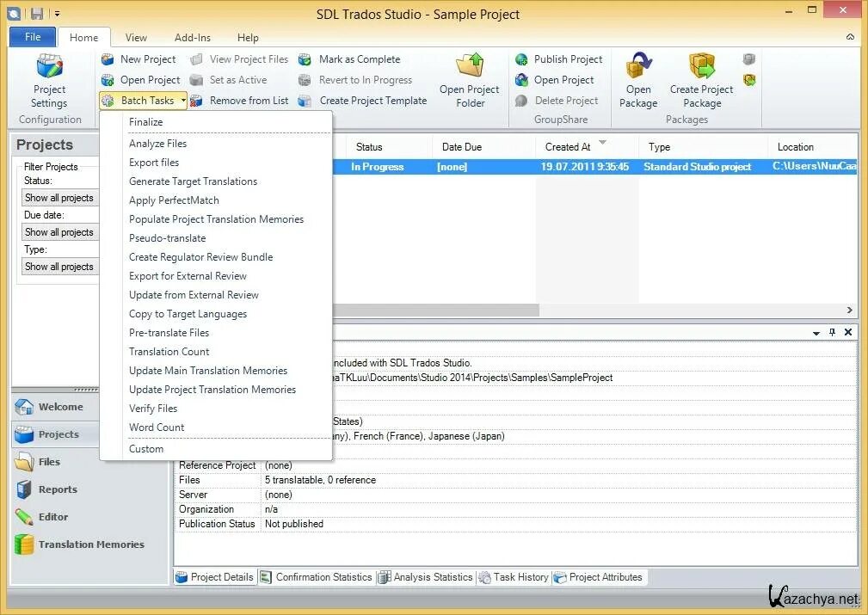Toggle auto-hide pin on details pane

[832, 332]
